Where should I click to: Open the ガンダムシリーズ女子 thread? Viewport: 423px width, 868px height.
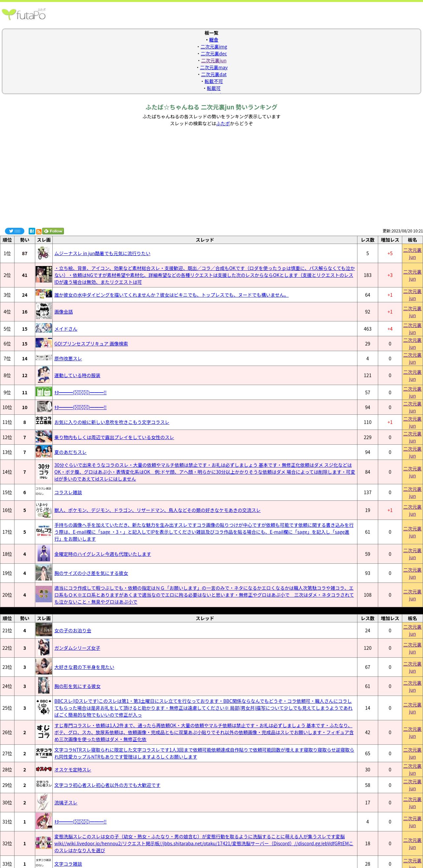tap(77, 648)
